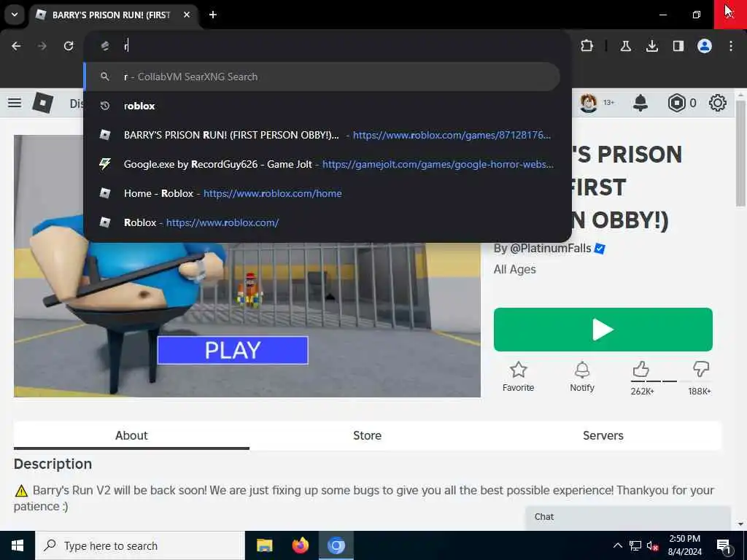This screenshot has height=560, width=747.
Task: Open the browser extensions puzzle icon
Action: pyautogui.click(x=587, y=46)
